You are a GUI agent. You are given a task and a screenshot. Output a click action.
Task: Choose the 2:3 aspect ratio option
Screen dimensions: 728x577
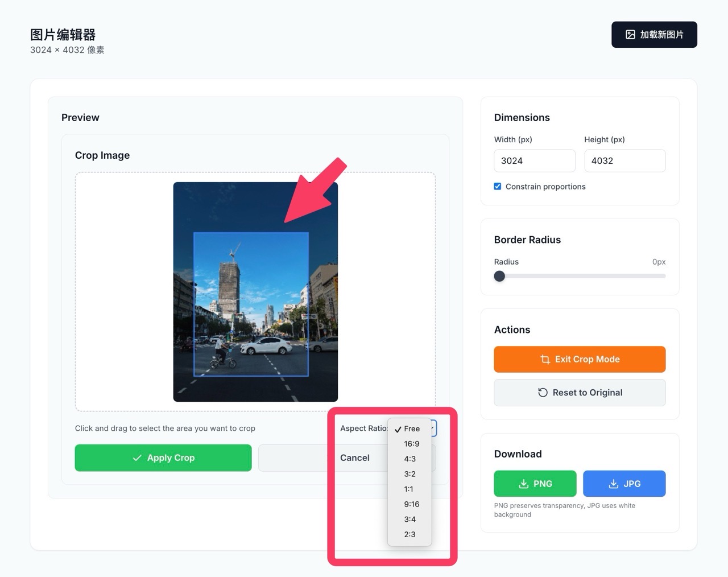409,534
